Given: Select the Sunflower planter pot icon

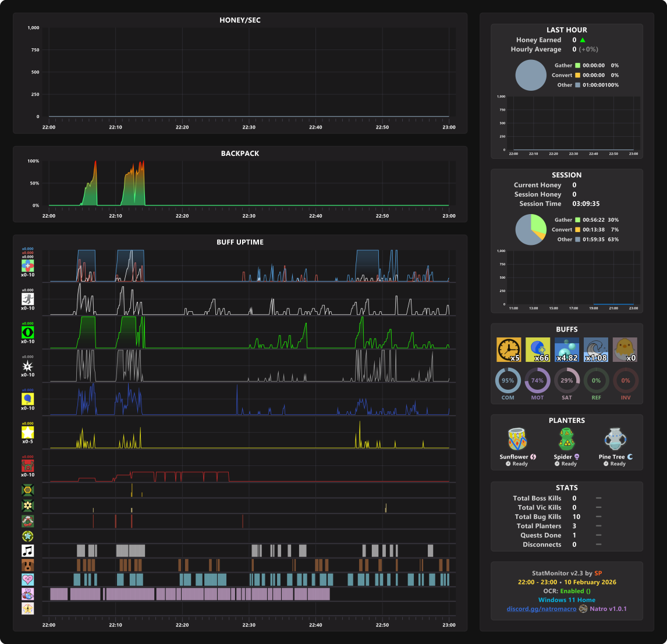Looking at the screenshot, I should click(517, 439).
